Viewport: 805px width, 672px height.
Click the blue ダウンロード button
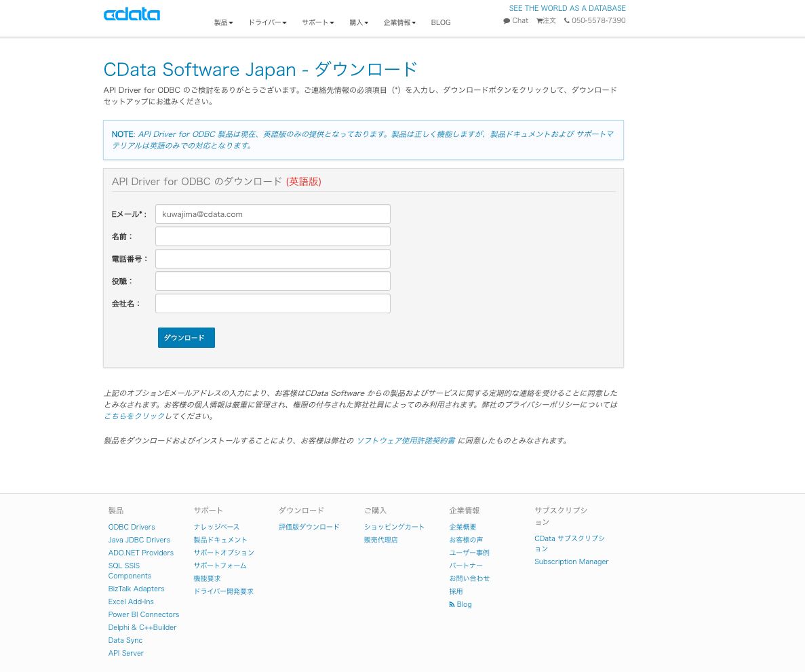pyautogui.click(x=186, y=338)
